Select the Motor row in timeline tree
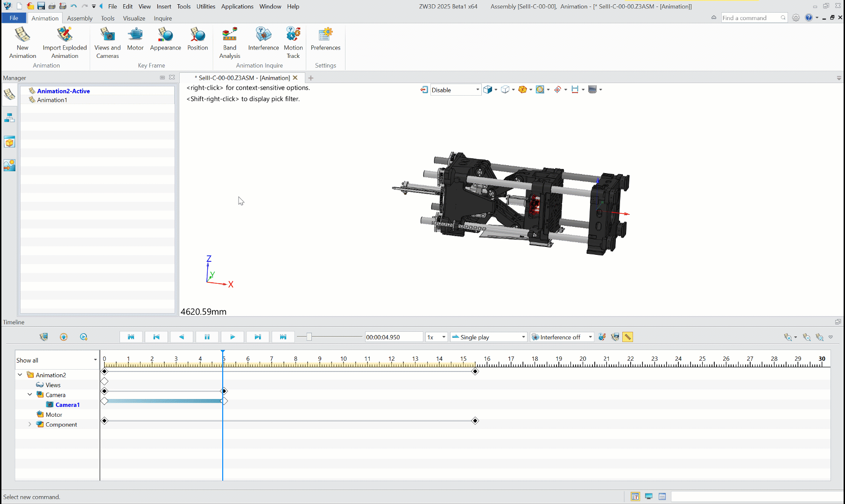The height and width of the screenshot is (504, 845). (x=54, y=414)
